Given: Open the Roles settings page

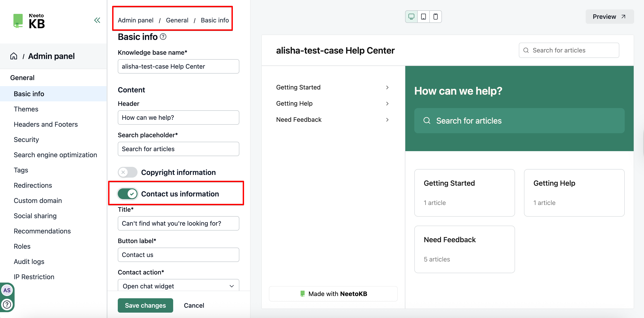Looking at the screenshot, I should coord(22,246).
